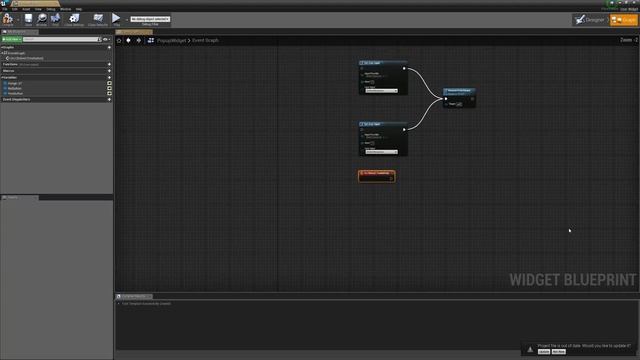The image size is (640, 360).
Task: Select the Remove from Parent node header
Action: (459, 92)
